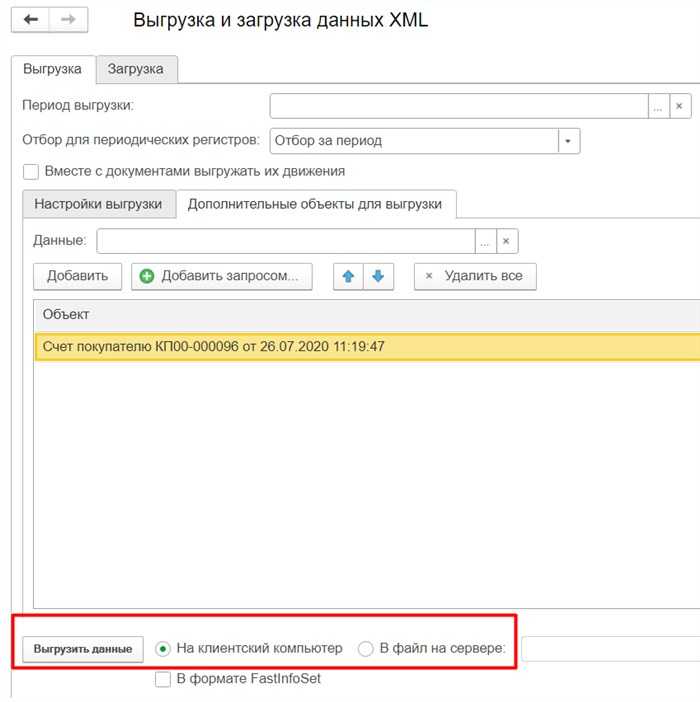
Task: Check the В формате FastInfoSet option
Action: click(162, 679)
